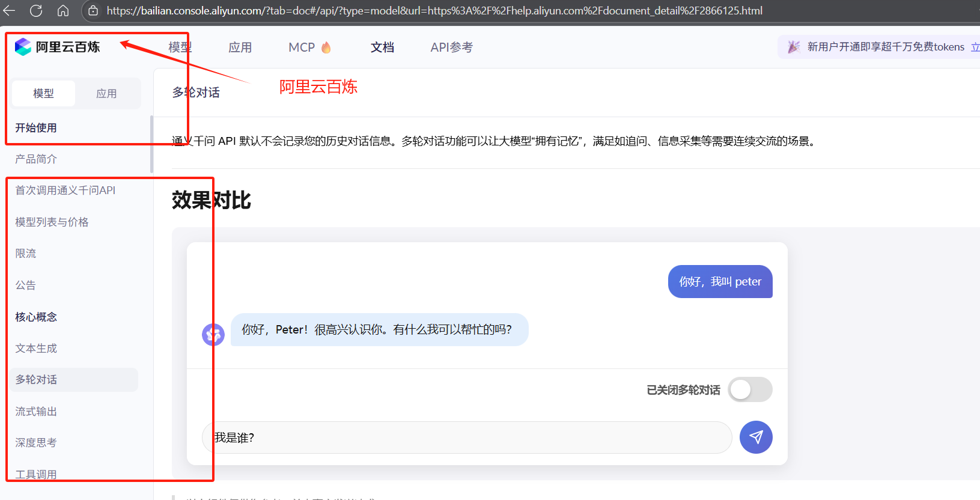Click the assistant reply 你好，Peter! bubble
Image resolution: width=980 pixels, height=500 pixels.
(x=380, y=329)
